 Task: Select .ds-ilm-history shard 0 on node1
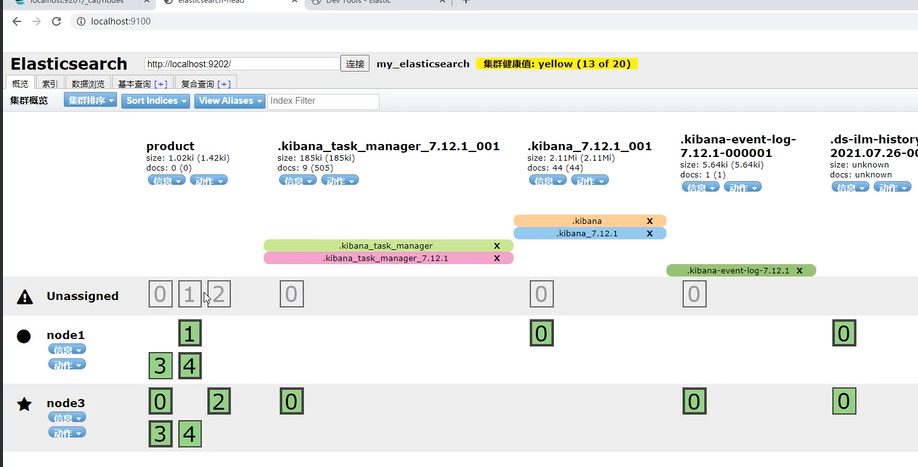pyautogui.click(x=844, y=333)
